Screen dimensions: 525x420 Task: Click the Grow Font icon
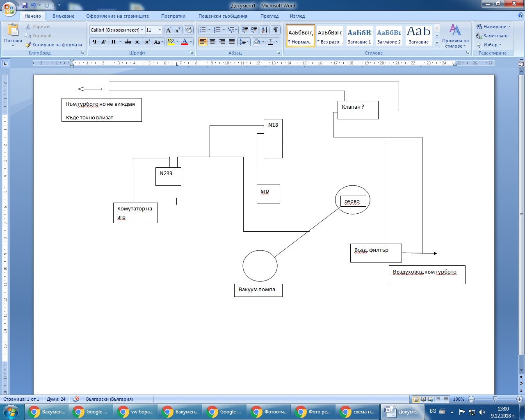(169, 30)
